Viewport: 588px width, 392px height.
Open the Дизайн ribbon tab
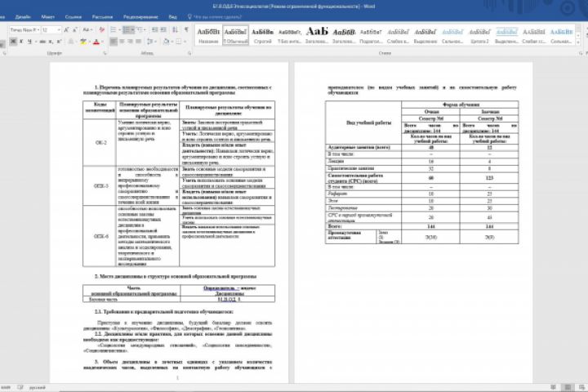tap(23, 17)
